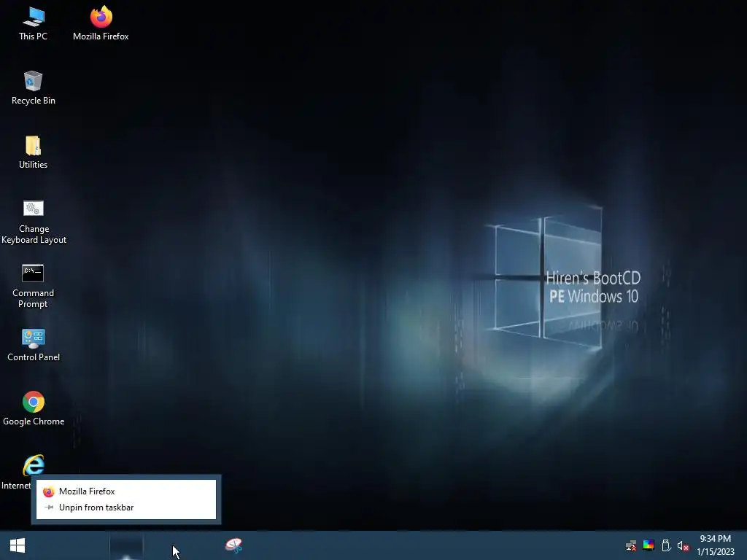Click the muted volume tray icon
The width and height of the screenshot is (747, 560).
683,545
